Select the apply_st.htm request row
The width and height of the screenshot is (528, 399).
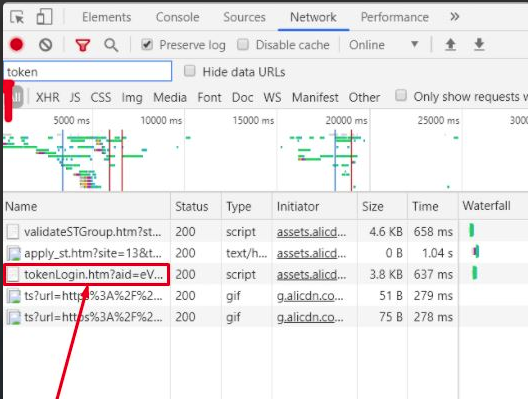coord(265,253)
